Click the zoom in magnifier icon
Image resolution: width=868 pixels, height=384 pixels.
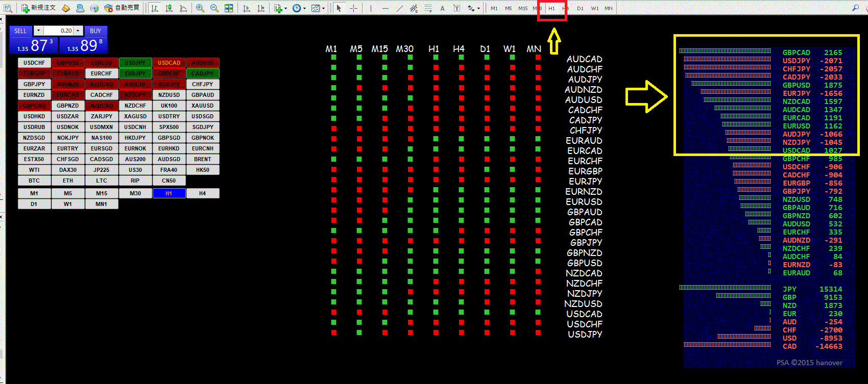(200, 8)
